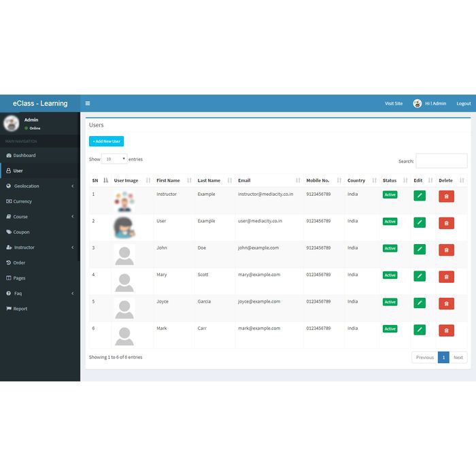This screenshot has width=476, height=476.
Task: Open the Show entries count dropdown
Action: click(114, 159)
